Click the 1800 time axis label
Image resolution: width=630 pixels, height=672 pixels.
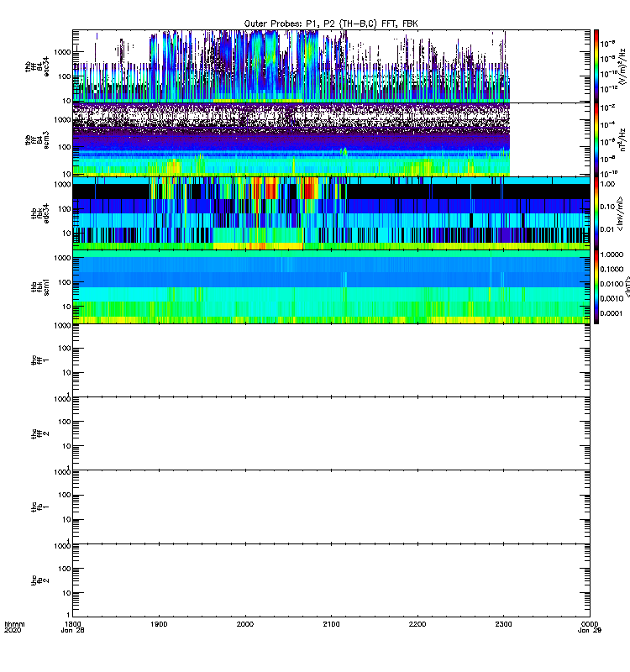point(72,624)
